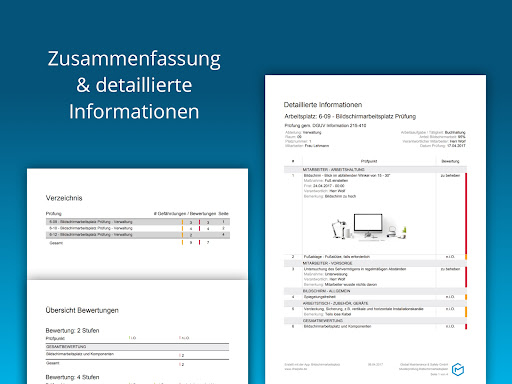Viewport: 512px width, 384px height.
Task: Click the red rating bar beside item 1
Action: click(466, 213)
